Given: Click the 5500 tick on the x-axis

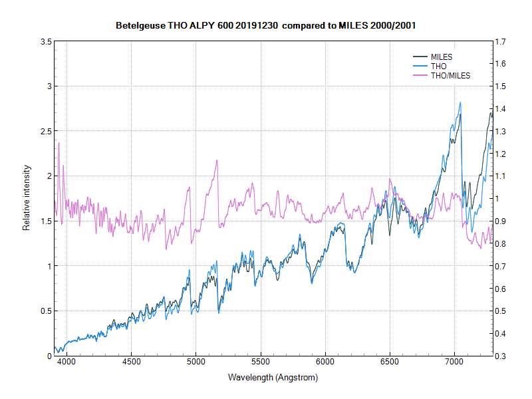Looking at the screenshot, I should [261, 364].
